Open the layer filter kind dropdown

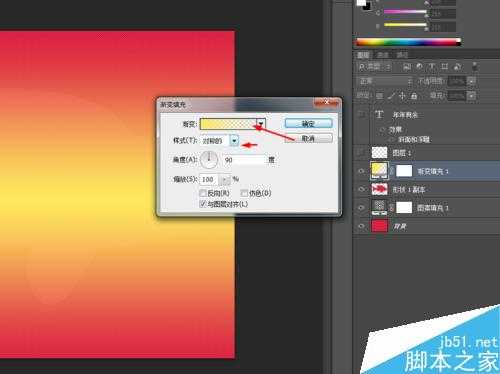(x=374, y=67)
